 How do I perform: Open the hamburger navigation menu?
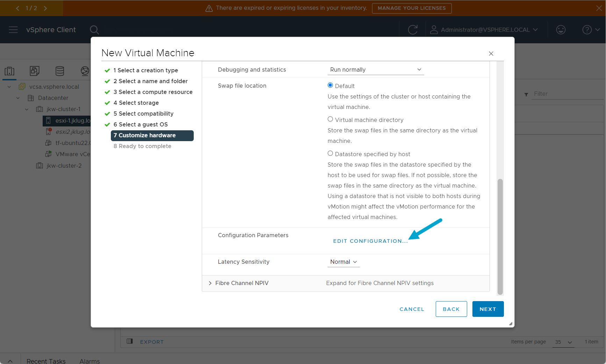point(13,30)
